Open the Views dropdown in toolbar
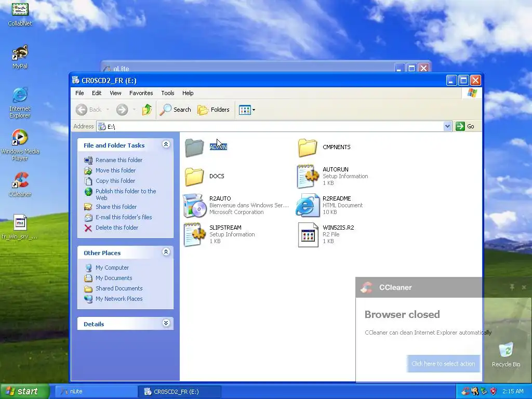This screenshot has width=532, height=399. tap(247, 110)
